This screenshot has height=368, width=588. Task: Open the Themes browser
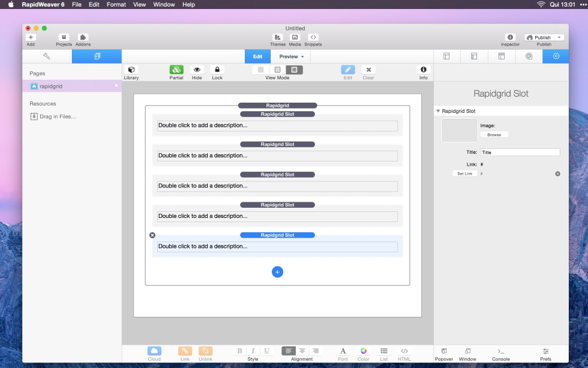(277, 37)
